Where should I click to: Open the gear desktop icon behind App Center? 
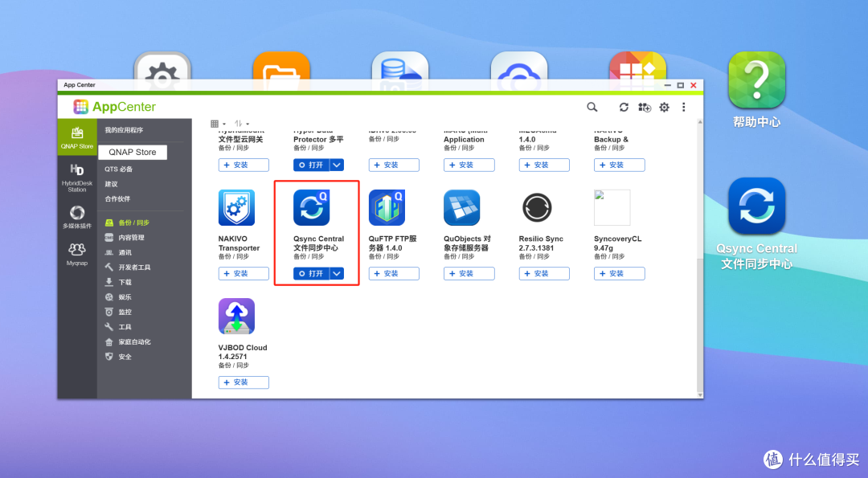tap(162, 69)
